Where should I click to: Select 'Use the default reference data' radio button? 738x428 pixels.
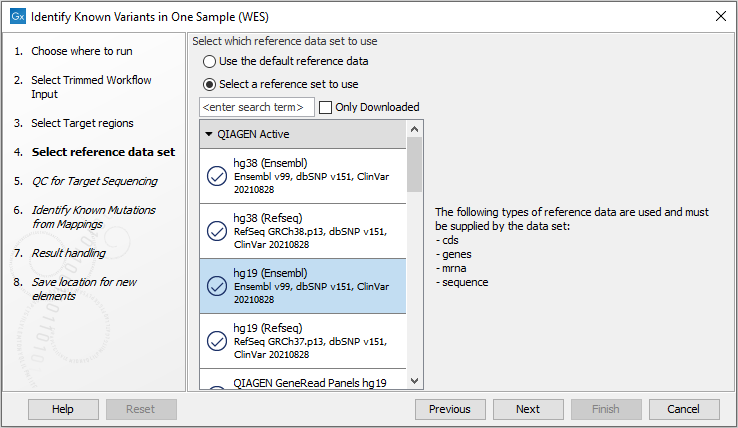click(209, 62)
